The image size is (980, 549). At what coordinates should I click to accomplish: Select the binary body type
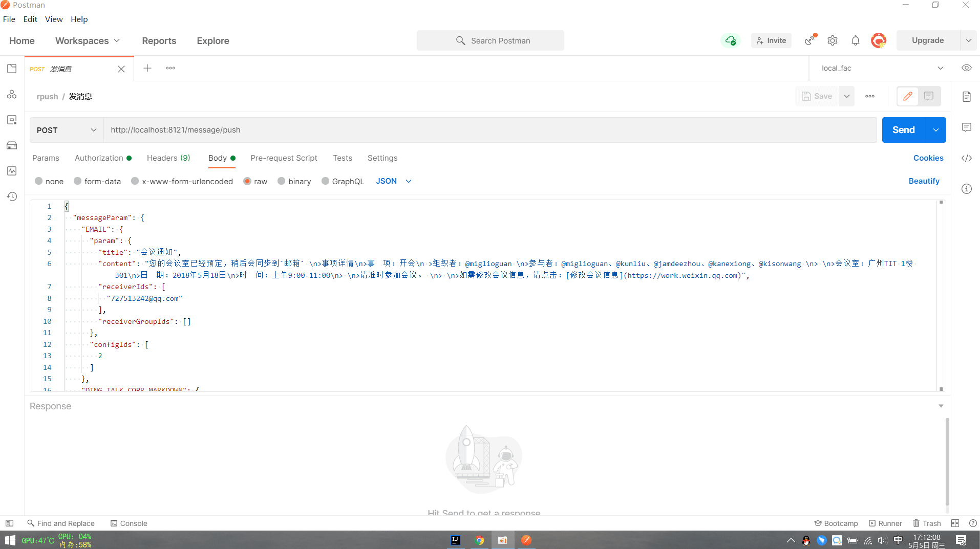(294, 182)
